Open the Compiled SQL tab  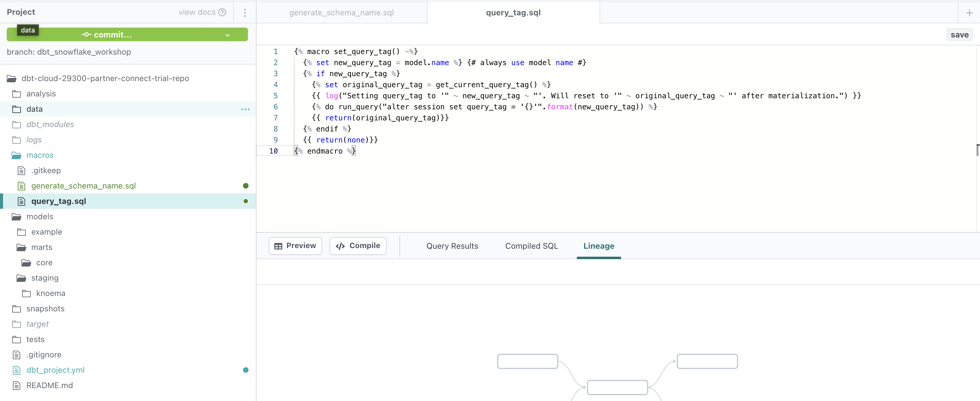click(531, 246)
